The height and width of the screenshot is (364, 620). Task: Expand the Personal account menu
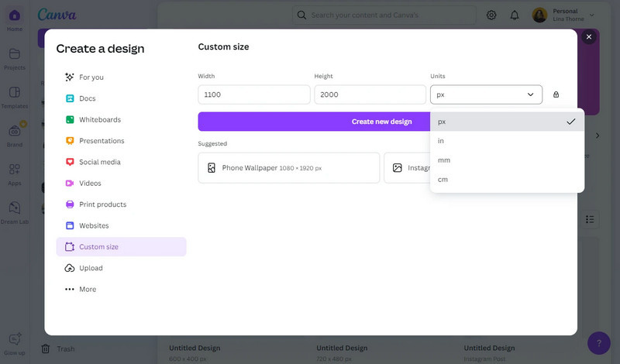tap(563, 15)
